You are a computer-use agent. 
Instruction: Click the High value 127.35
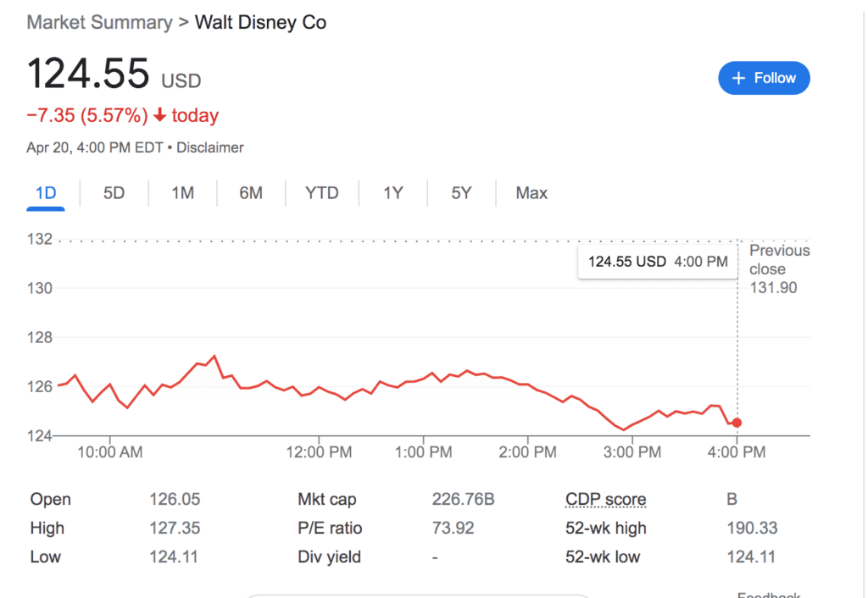[175, 528]
